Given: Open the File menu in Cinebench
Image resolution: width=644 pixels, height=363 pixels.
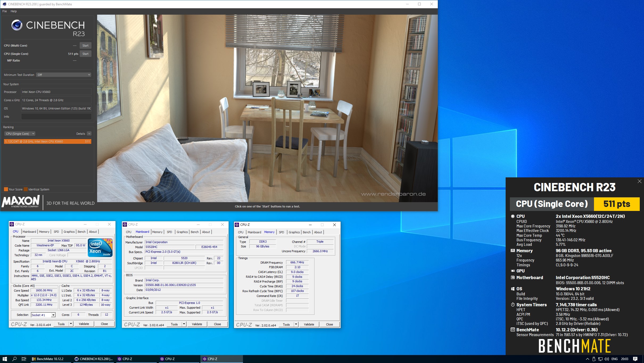Looking at the screenshot, I should 5,11.
